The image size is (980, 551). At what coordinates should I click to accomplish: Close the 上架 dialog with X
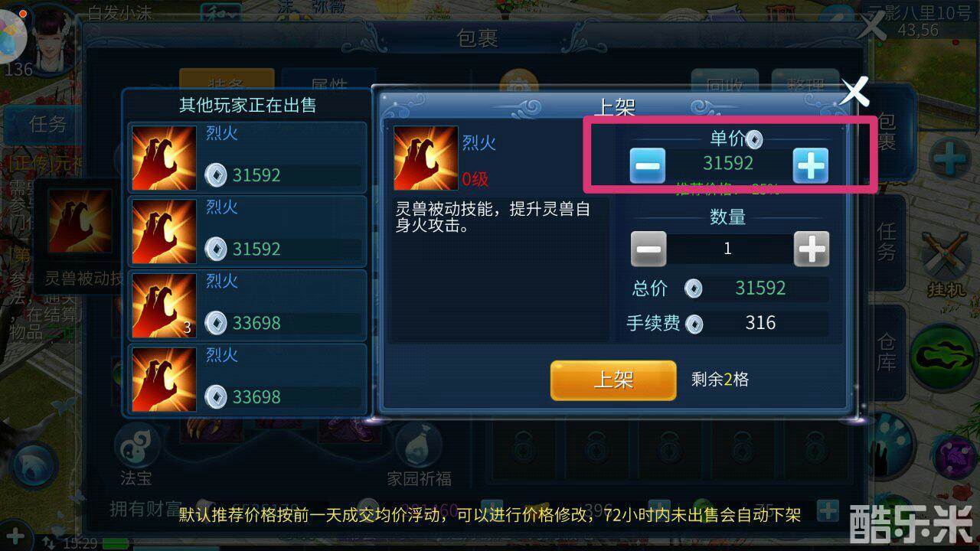(x=855, y=92)
